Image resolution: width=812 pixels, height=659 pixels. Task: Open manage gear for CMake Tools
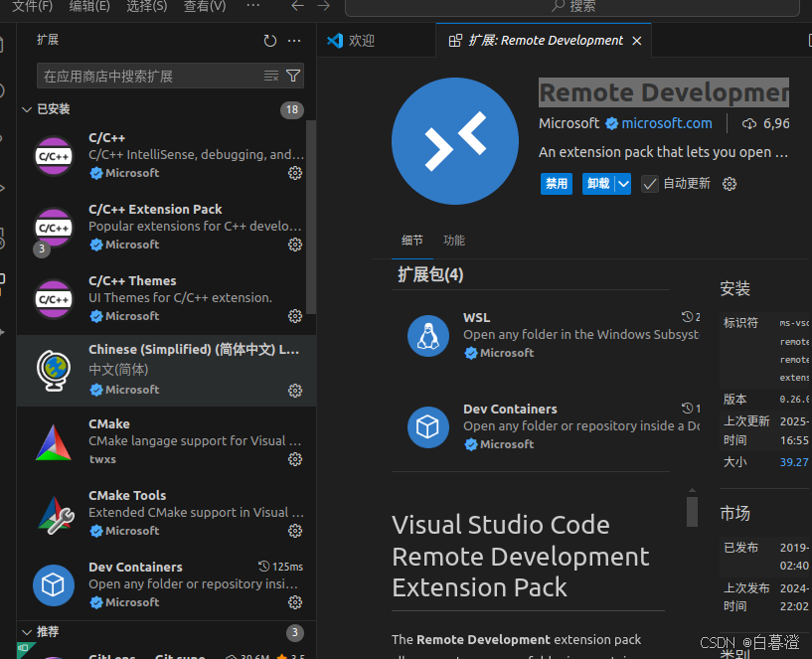[x=295, y=531]
